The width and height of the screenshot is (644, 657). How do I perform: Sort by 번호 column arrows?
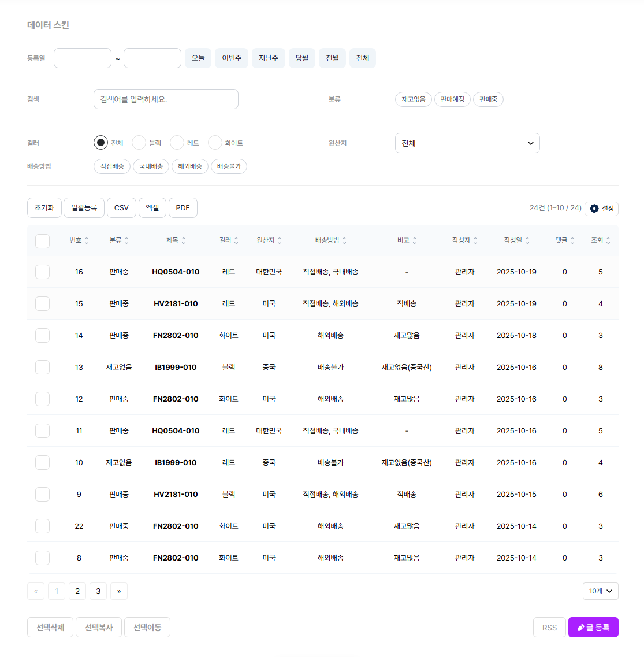(x=87, y=240)
